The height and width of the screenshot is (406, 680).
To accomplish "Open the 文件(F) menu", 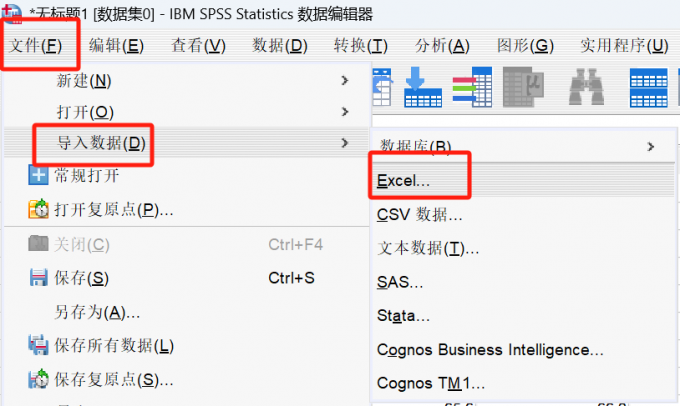I will coord(36,45).
